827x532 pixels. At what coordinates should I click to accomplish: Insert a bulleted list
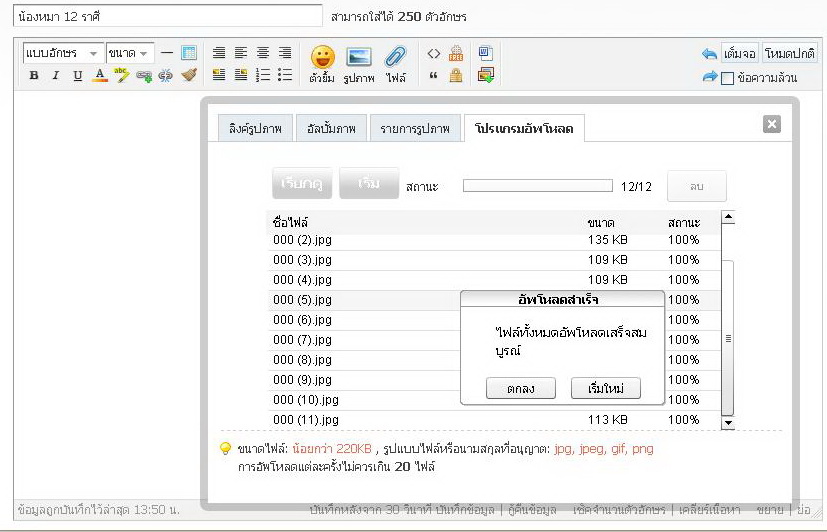(285, 75)
